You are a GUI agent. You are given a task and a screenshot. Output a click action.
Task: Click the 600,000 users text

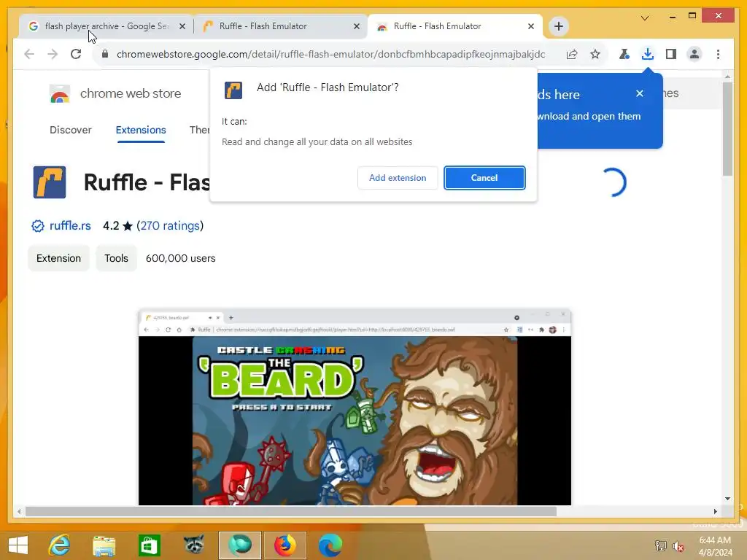pyautogui.click(x=181, y=258)
